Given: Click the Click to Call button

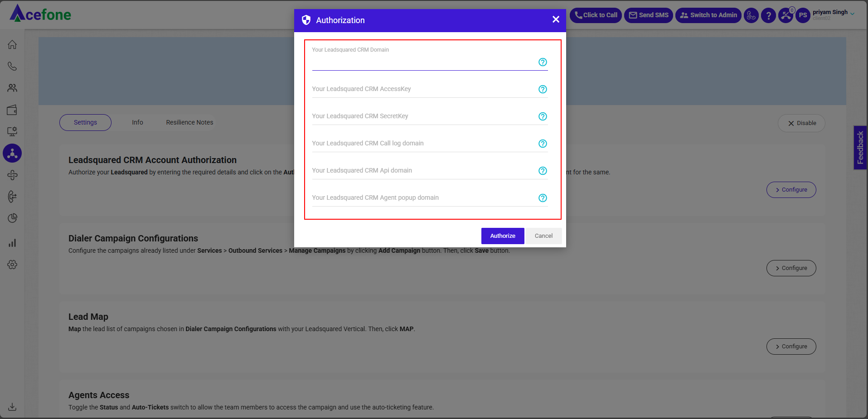Looking at the screenshot, I should pyautogui.click(x=596, y=15).
